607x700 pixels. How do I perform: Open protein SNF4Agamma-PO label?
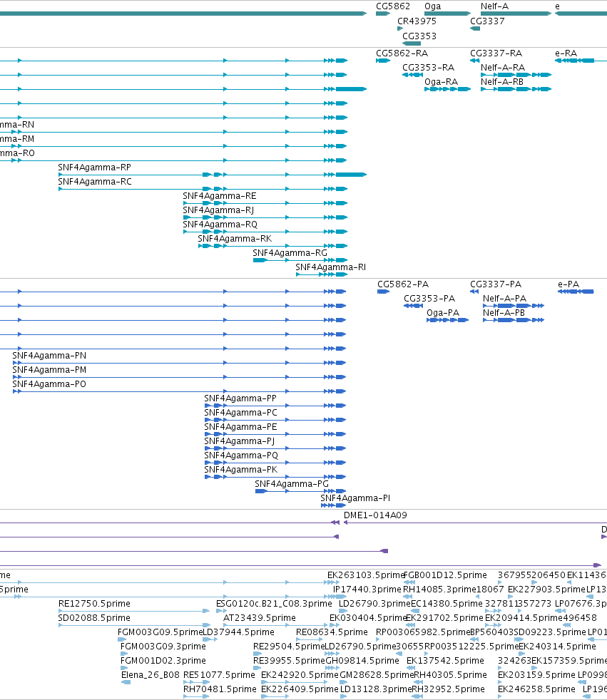(49, 384)
